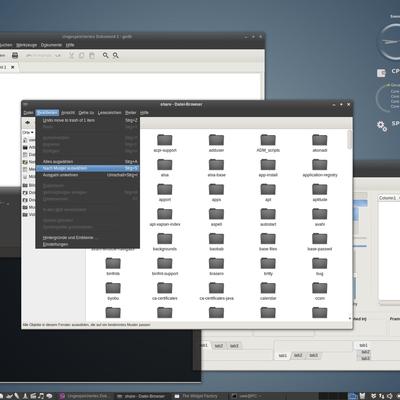Open the apps folder
Screen dimensions: 400x400
pyautogui.click(x=216, y=193)
